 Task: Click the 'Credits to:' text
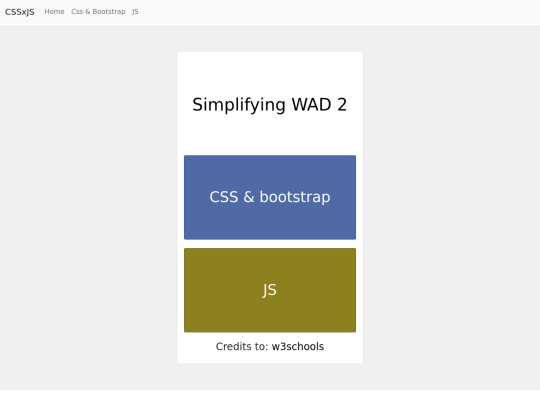click(x=242, y=346)
